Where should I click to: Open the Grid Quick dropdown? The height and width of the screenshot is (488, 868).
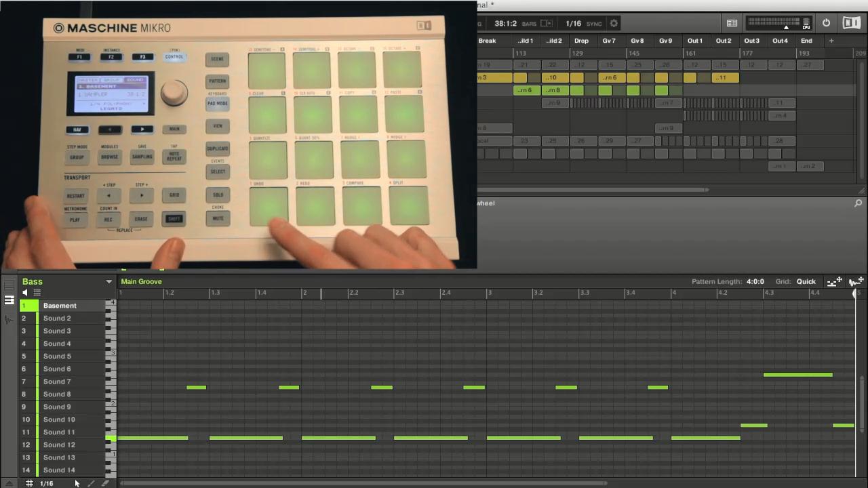point(806,281)
